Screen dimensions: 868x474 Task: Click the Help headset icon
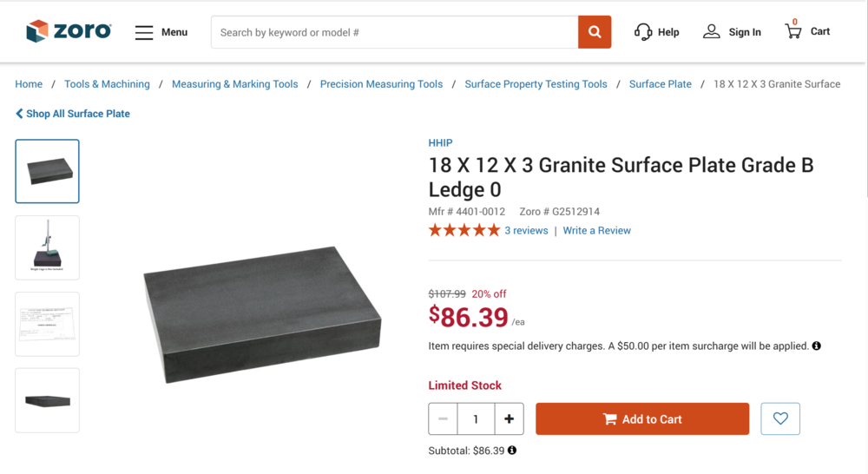[x=643, y=32]
